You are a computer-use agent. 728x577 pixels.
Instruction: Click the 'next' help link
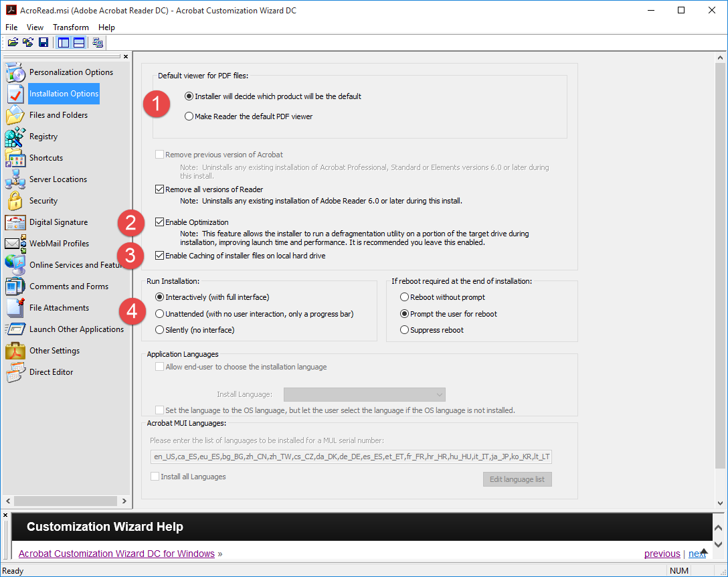(x=697, y=554)
